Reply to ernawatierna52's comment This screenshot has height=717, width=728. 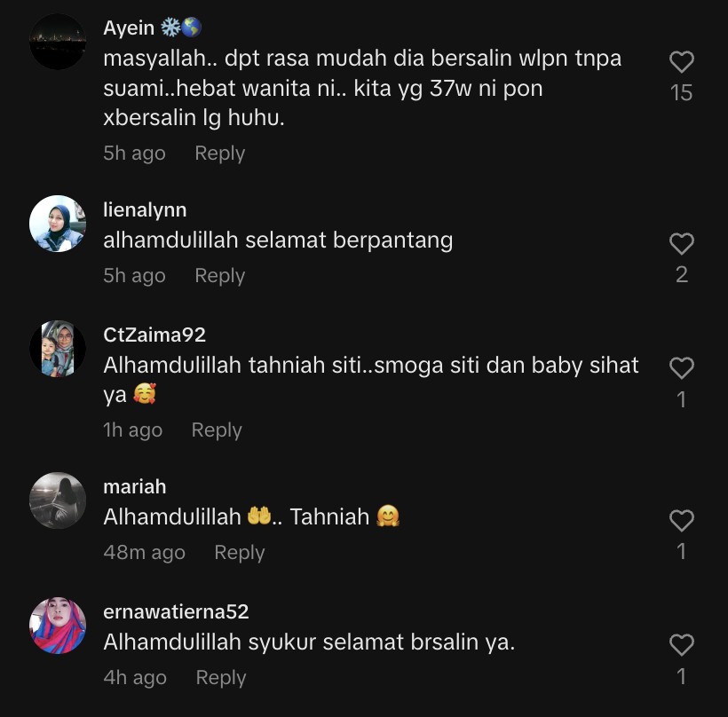tap(220, 678)
